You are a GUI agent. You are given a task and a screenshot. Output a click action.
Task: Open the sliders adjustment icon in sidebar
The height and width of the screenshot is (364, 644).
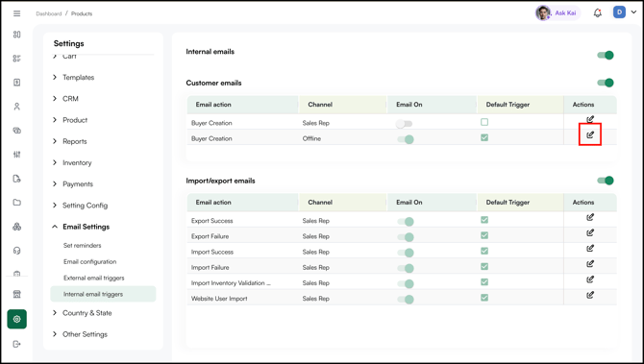click(17, 155)
